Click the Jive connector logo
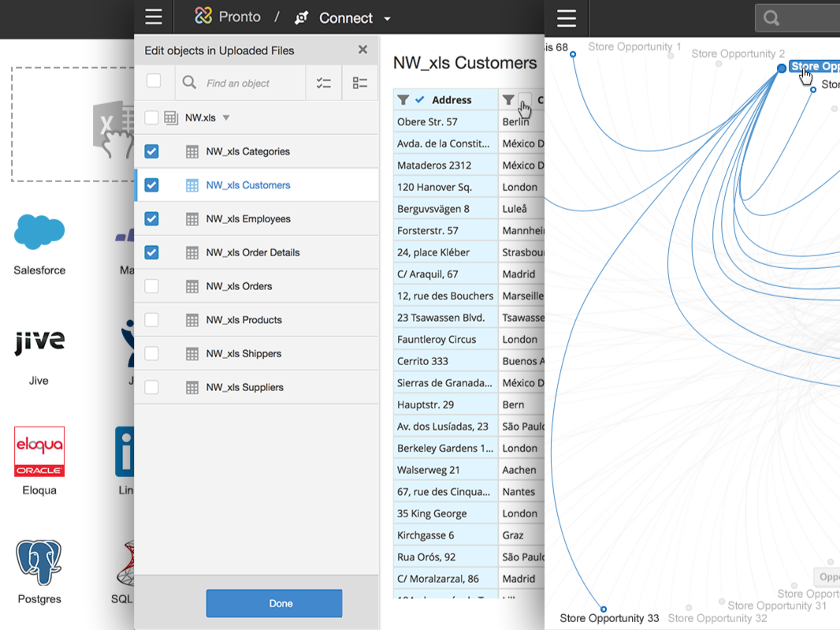The height and width of the screenshot is (630, 840). pos(39,342)
